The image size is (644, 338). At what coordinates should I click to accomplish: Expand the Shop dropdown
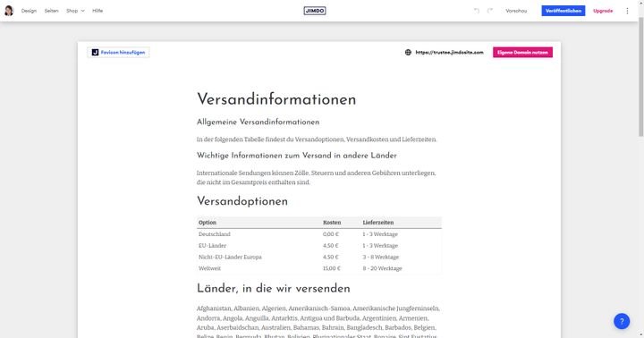75,11
